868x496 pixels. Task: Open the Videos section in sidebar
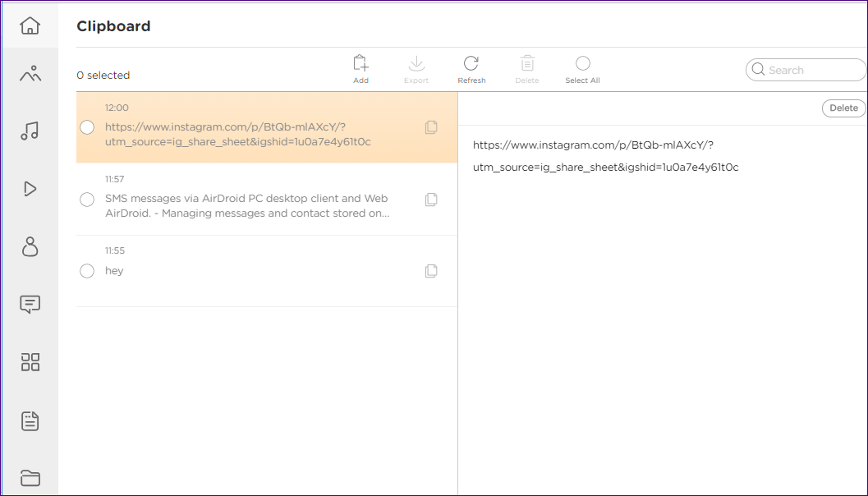30,189
